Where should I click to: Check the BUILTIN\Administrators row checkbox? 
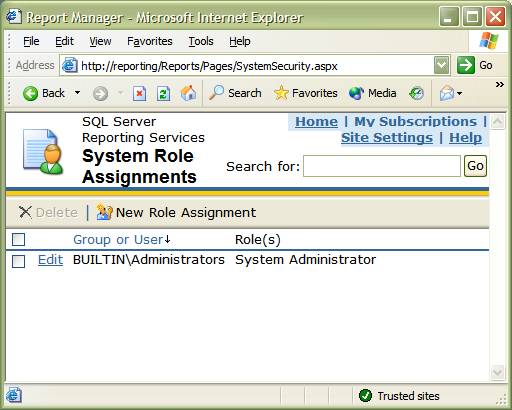click(18, 261)
